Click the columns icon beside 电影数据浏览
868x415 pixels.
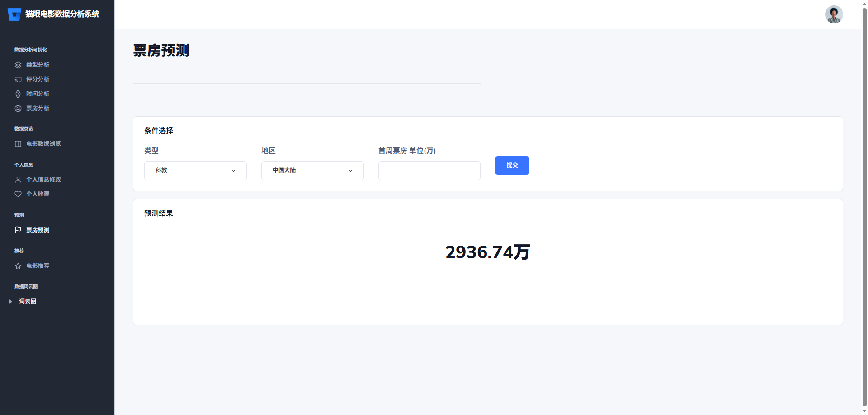(x=18, y=144)
